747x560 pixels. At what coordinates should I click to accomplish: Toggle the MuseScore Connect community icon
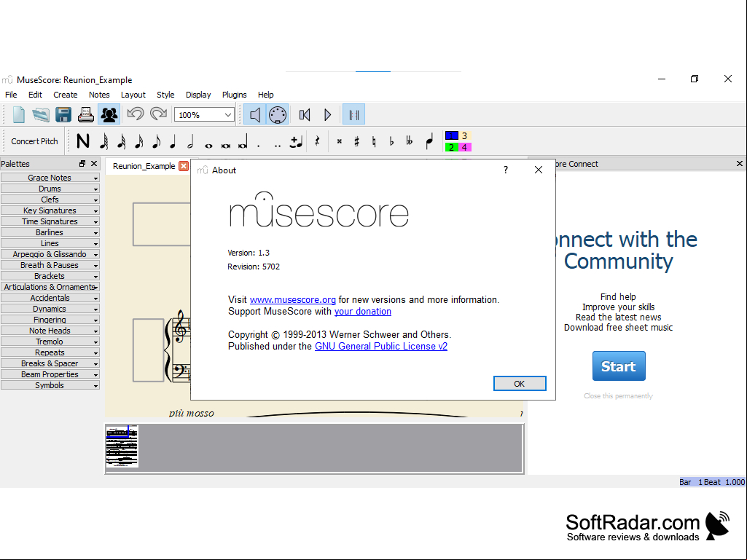click(x=109, y=115)
